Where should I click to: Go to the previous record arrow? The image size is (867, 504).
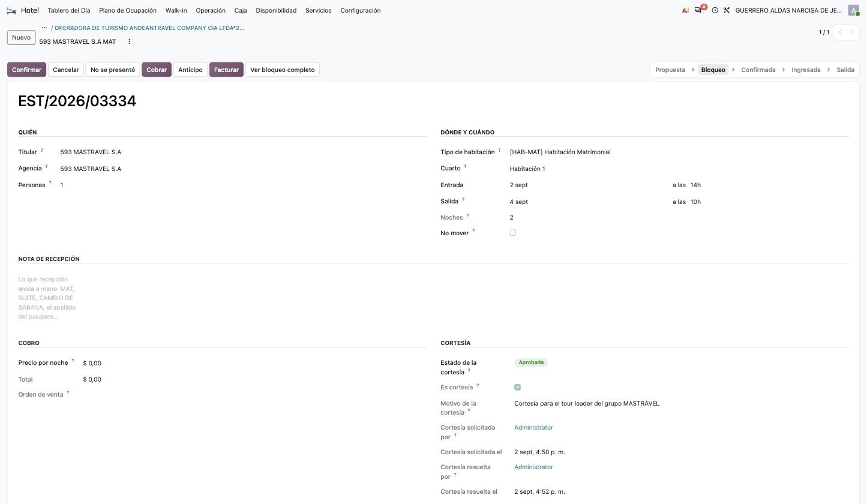point(840,32)
